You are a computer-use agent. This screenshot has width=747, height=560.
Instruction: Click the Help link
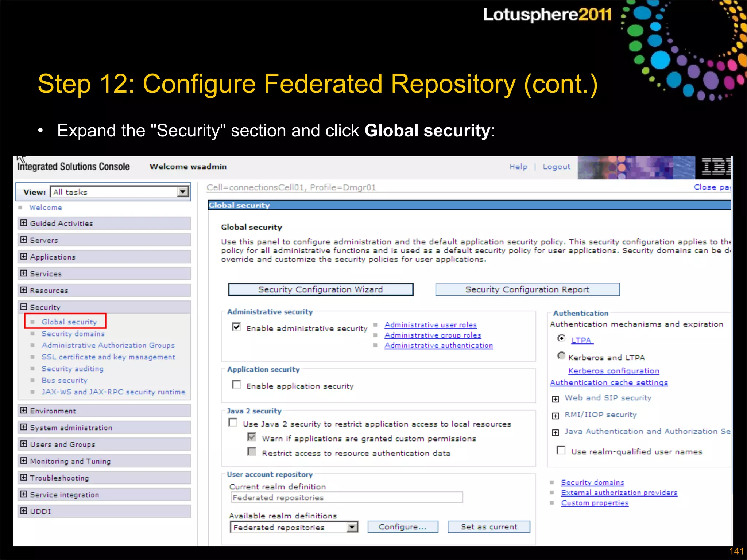(x=518, y=167)
